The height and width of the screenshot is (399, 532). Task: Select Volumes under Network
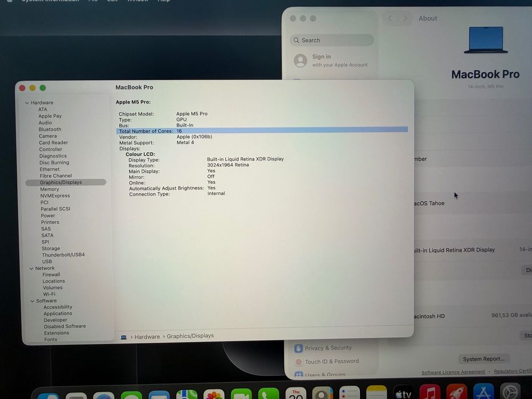coord(52,287)
